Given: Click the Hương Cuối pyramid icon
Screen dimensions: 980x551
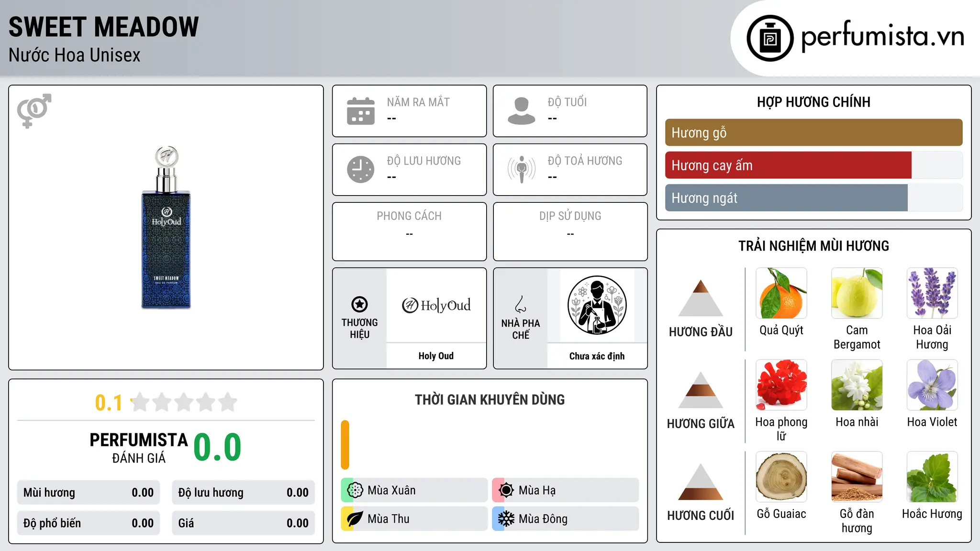Looking at the screenshot, I should (701, 482).
